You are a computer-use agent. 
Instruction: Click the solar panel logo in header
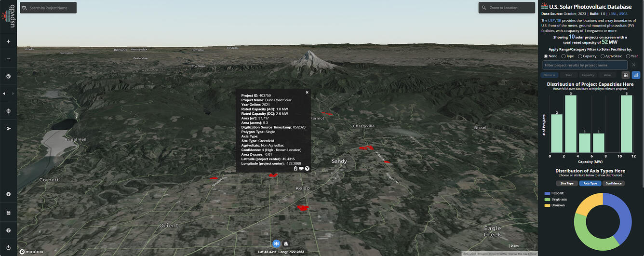point(545,6)
